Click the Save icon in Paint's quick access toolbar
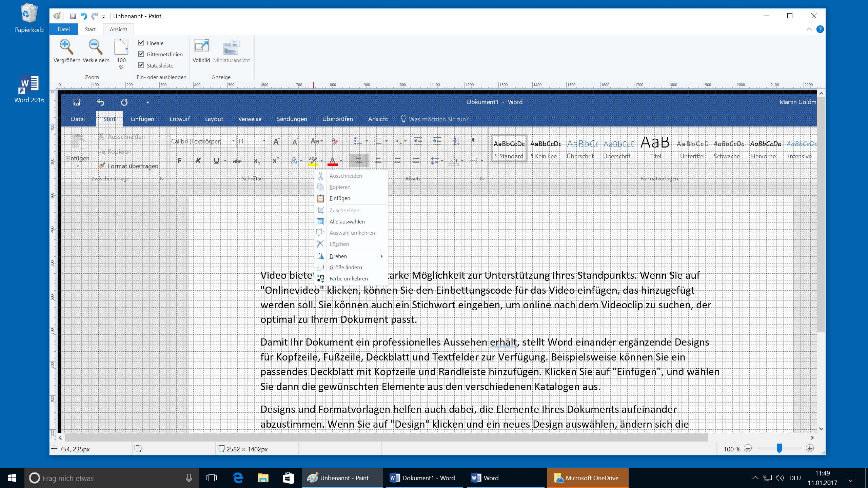The image size is (868, 488). pyautogui.click(x=73, y=16)
